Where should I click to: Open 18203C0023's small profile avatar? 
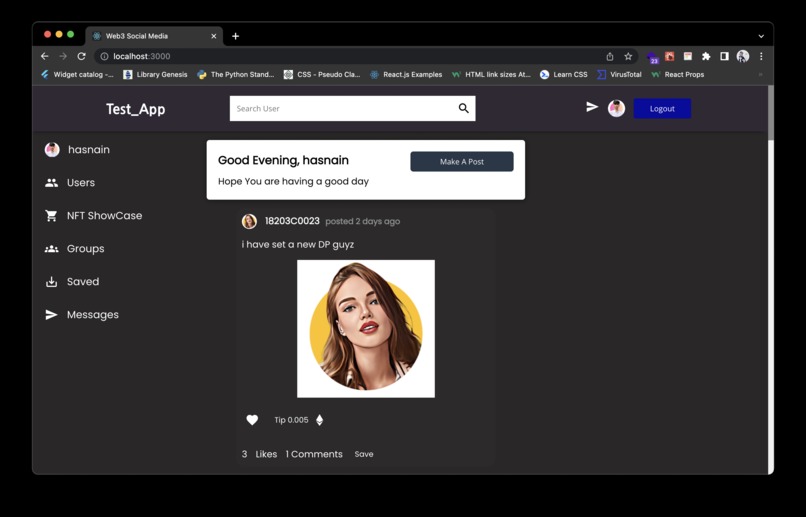[x=249, y=221]
